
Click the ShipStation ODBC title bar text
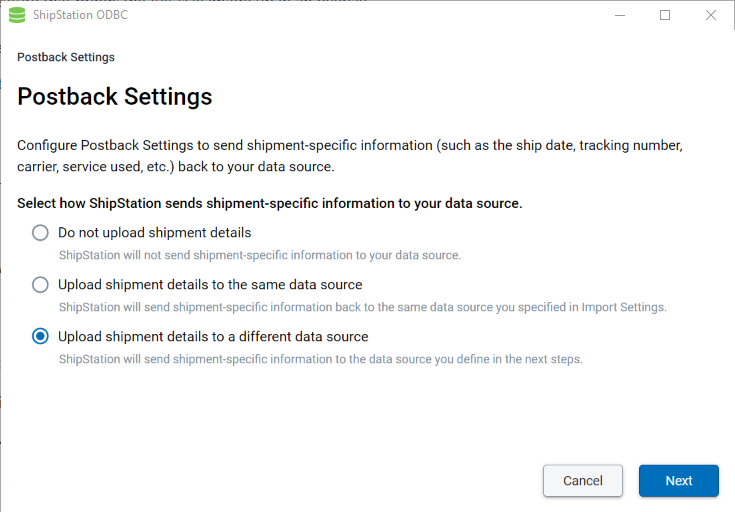(80, 15)
